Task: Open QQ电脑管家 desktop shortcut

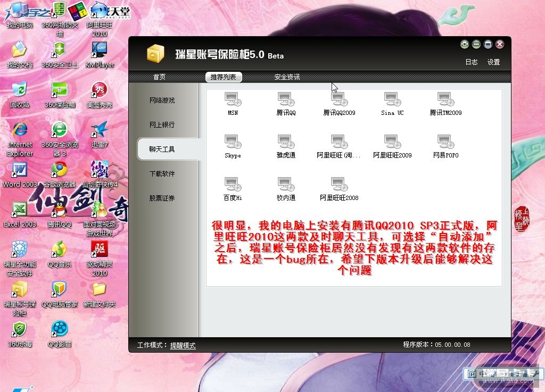Action: [60, 295]
